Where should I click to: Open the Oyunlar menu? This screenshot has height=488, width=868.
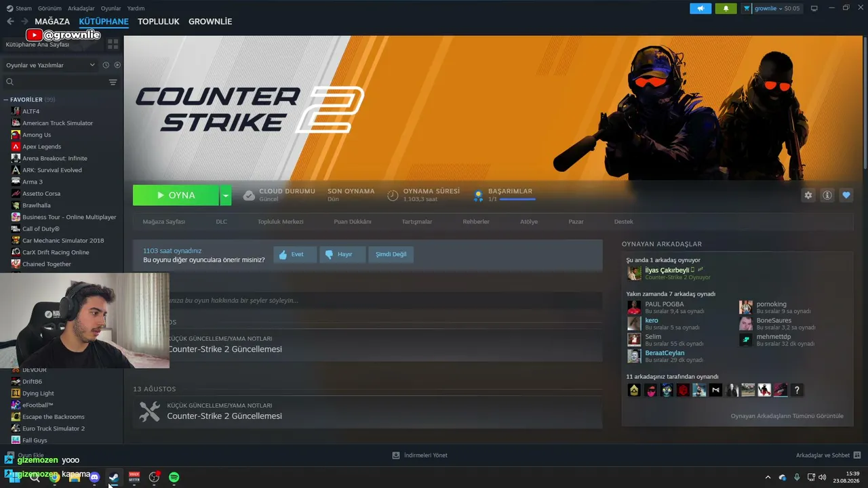[x=111, y=8]
